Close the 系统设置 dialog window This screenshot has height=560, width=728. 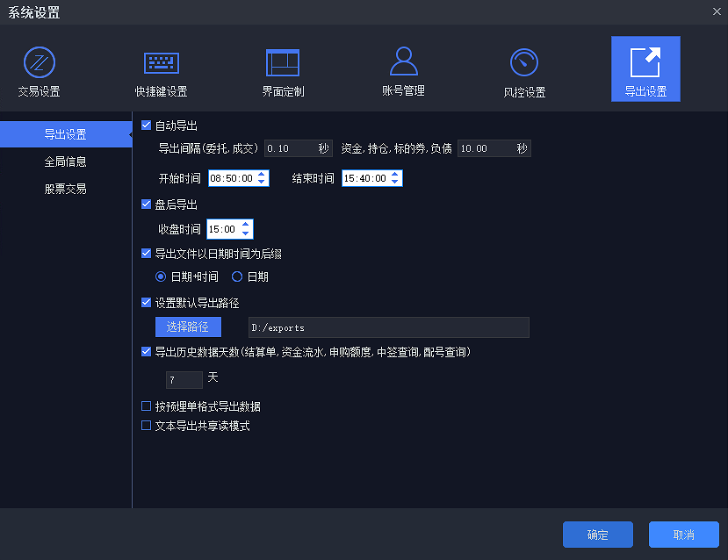pos(717,11)
